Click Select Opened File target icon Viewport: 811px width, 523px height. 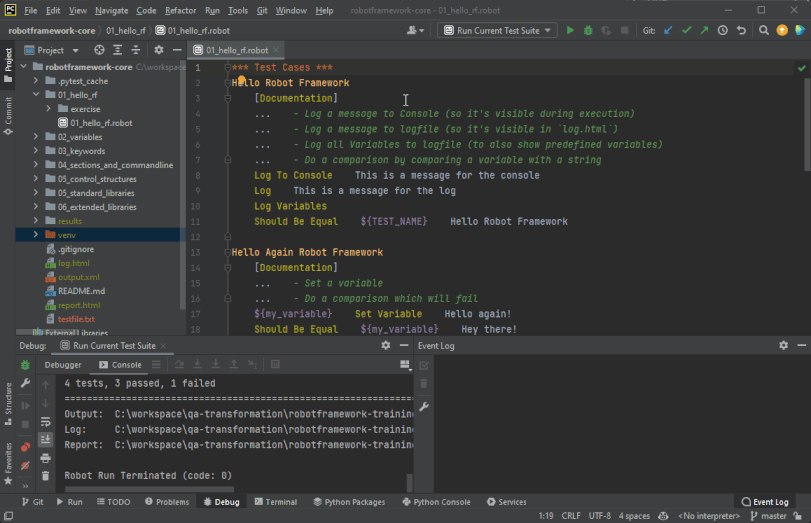(x=99, y=49)
